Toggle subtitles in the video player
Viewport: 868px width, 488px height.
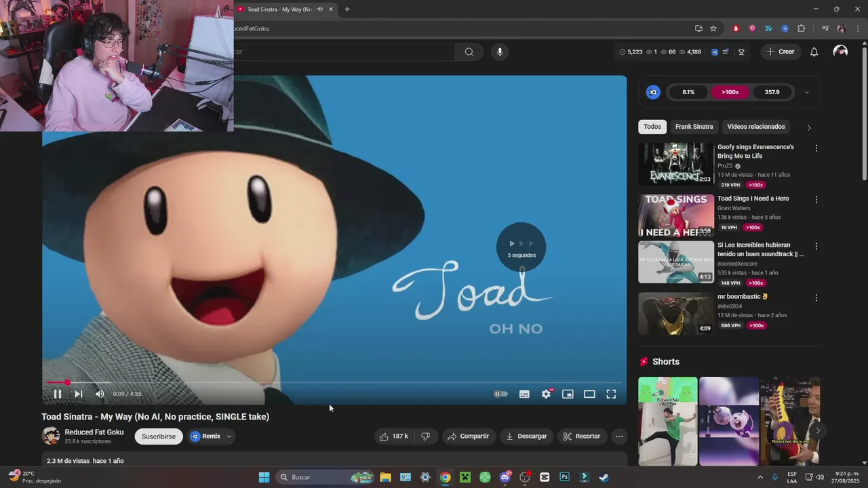click(x=524, y=394)
